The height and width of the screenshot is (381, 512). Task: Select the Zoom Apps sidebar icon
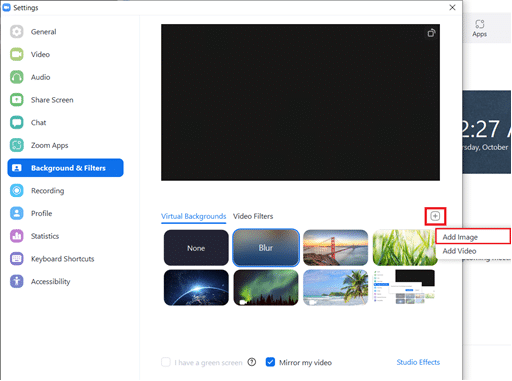17,145
